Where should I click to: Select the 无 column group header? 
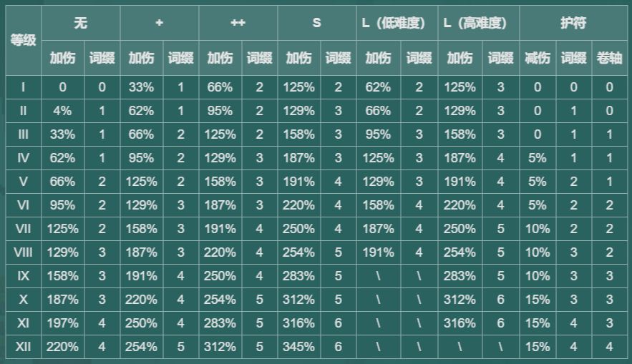click(80, 23)
